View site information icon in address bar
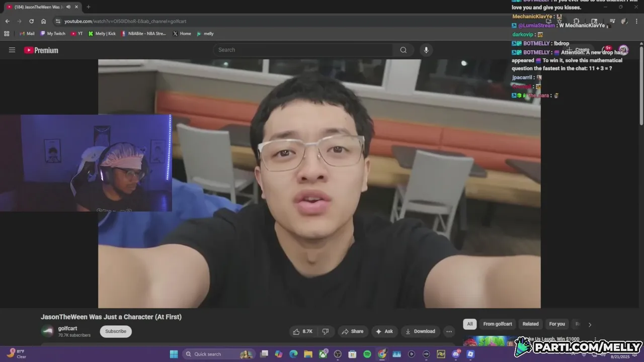Screen dimensions: 644x362 tap(58, 21)
